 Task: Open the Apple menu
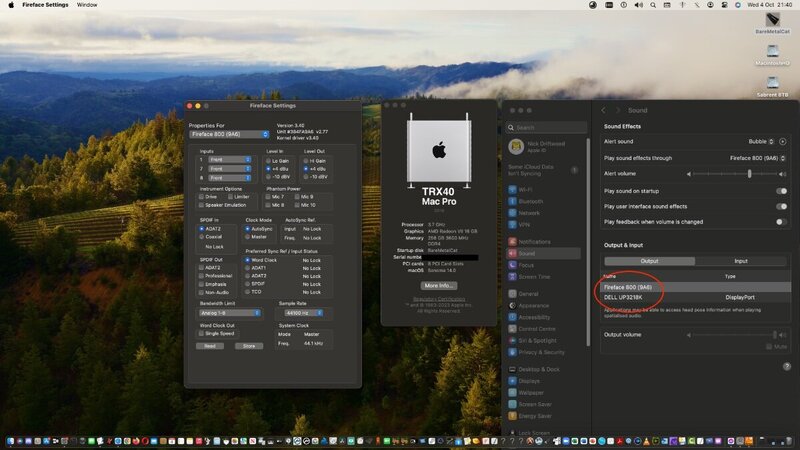coord(11,5)
